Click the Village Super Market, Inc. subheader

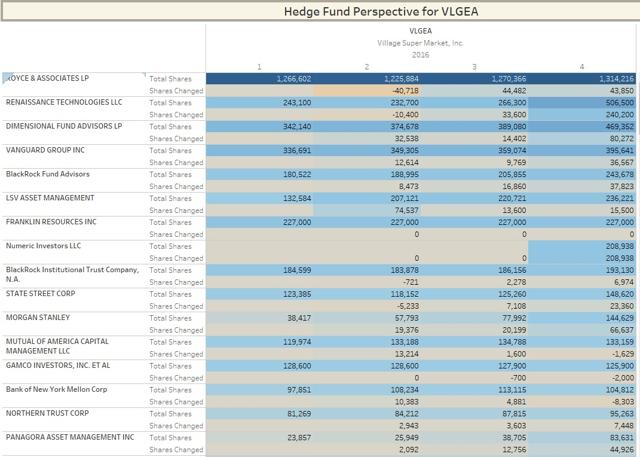click(420, 43)
